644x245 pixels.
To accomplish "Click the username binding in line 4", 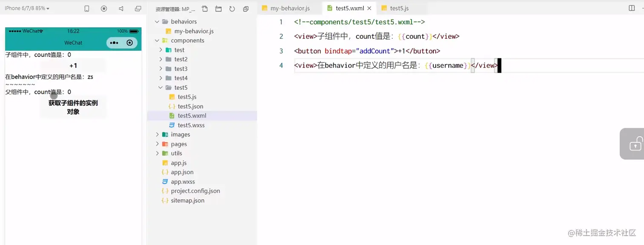I will coord(448,66).
